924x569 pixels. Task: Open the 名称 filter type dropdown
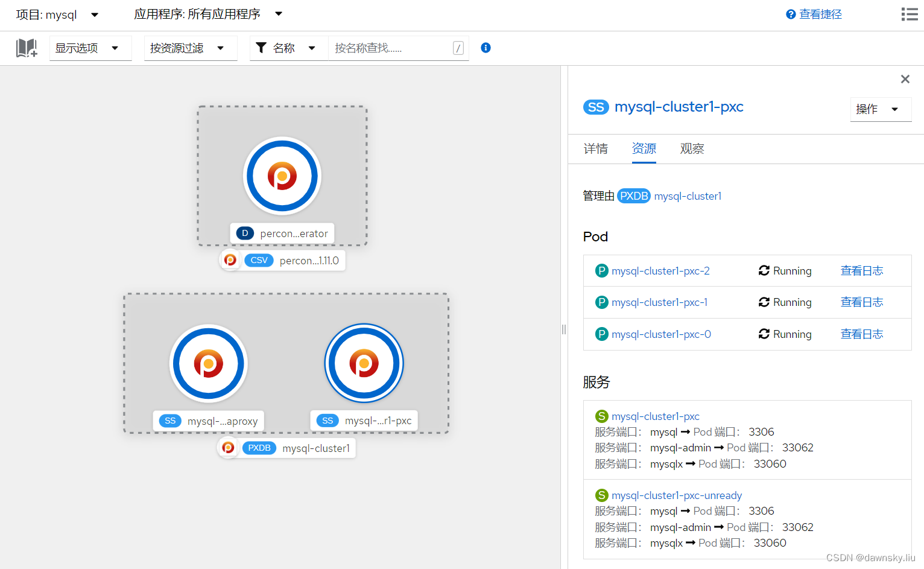pos(289,48)
